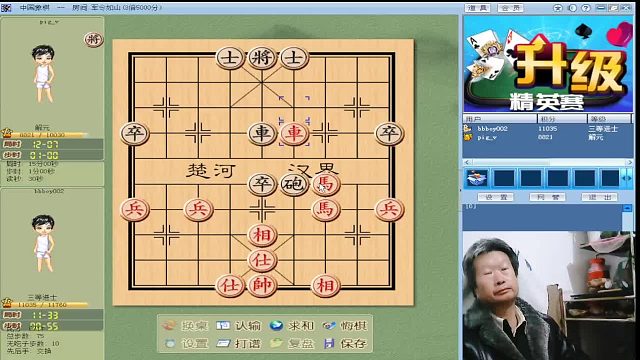The image size is (640, 360).
Task: Click the Chinese chess app icon in the title bar
Action: [x=6, y=8]
